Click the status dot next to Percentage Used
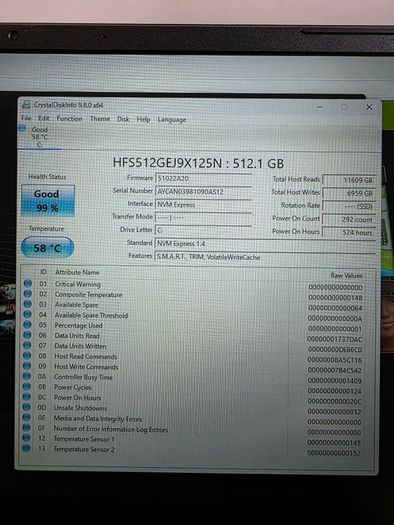This screenshot has height=525, width=394. coord(27,325)
